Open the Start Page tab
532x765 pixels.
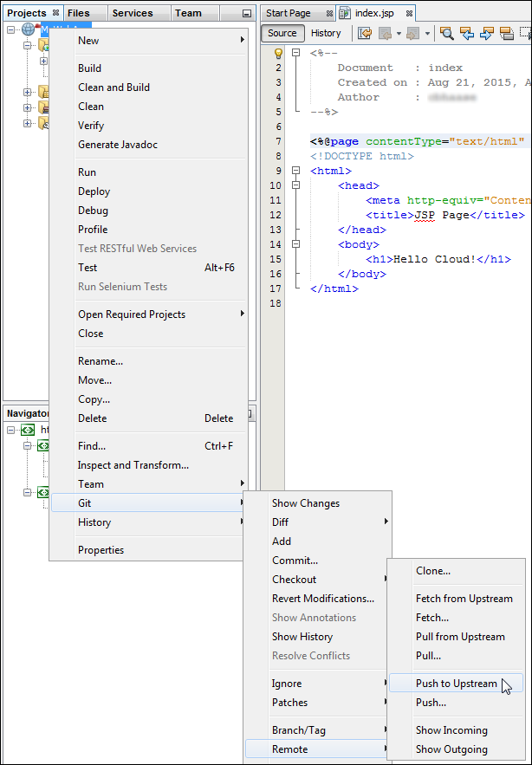[288, 13]
